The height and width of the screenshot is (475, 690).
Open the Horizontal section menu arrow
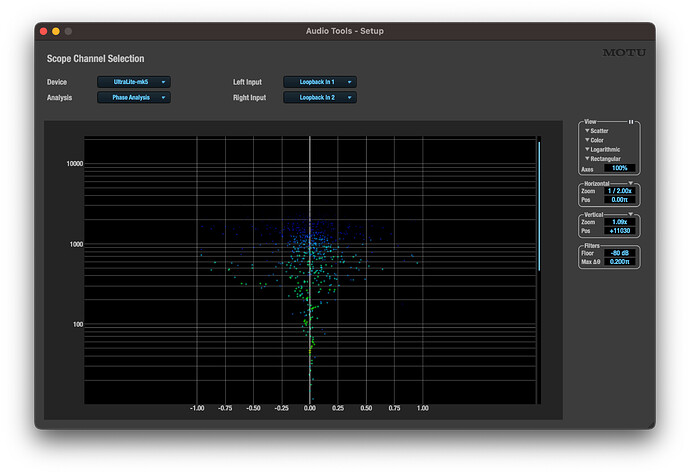(x=631, y=184)
